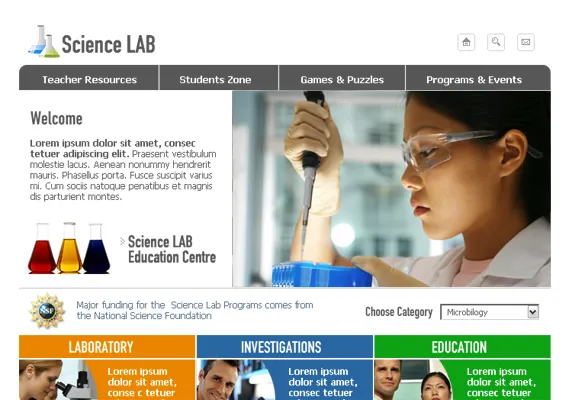Viewport: 572px width, 400px height.
Task: Click the Microbilogy combo box field
Action: coord(490,312)
